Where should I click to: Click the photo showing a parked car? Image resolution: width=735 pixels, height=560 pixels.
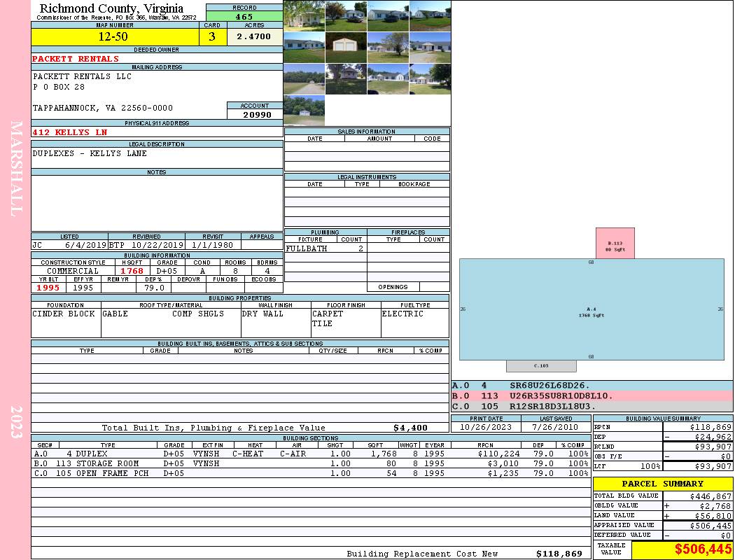coord(345,15)
